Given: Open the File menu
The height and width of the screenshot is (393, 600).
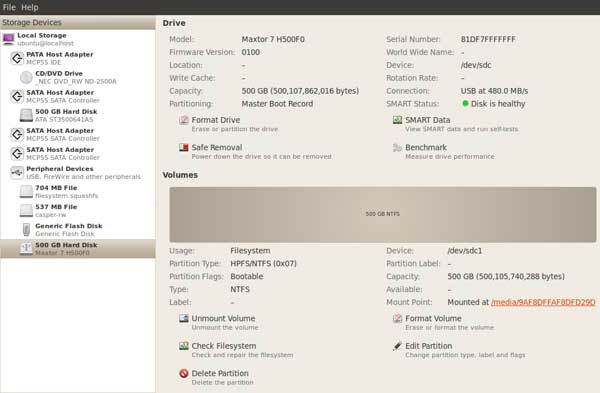Looking at the screenshot, I should pos(9,7).
